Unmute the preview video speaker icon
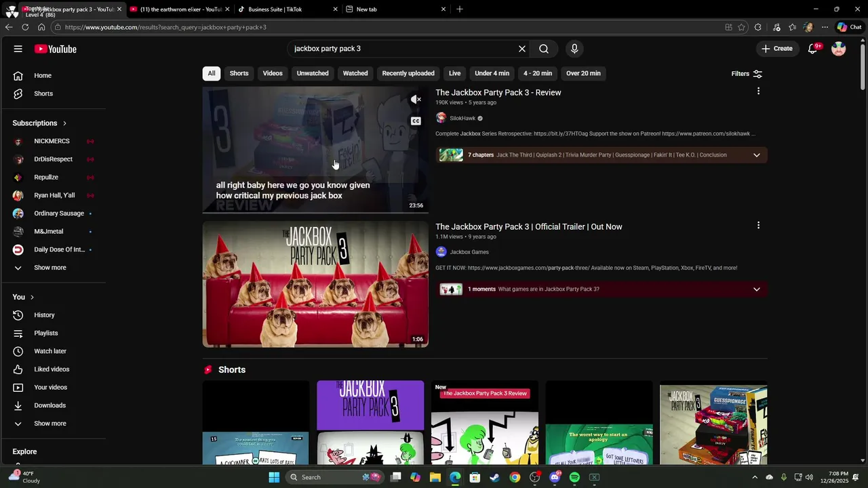The width and height of the screenshot is (868, 488). [x=416, y=100]
